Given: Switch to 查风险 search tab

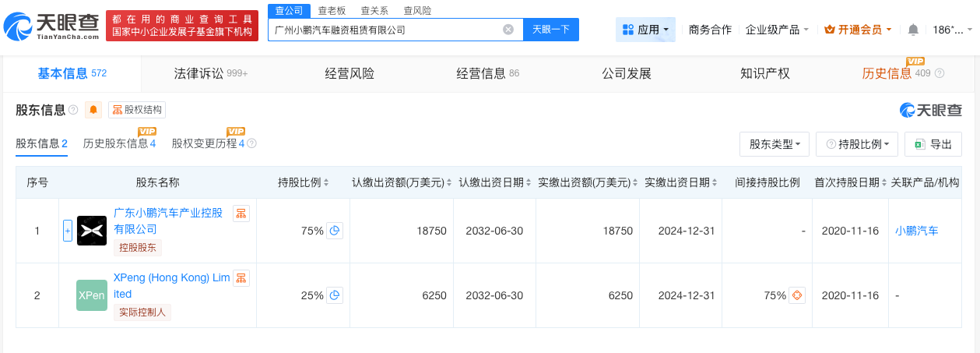Looking at the screenshot, I should [417, 10].
